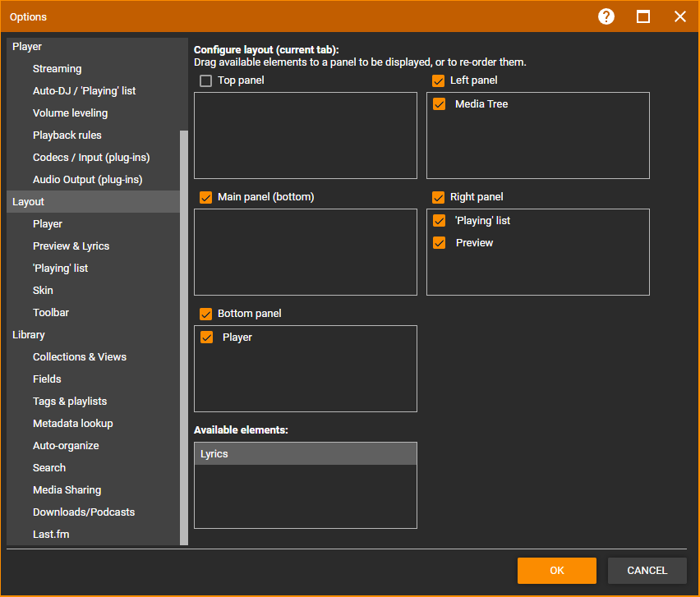Open Downloads/Podcasts settings

[x=94, y=512]
